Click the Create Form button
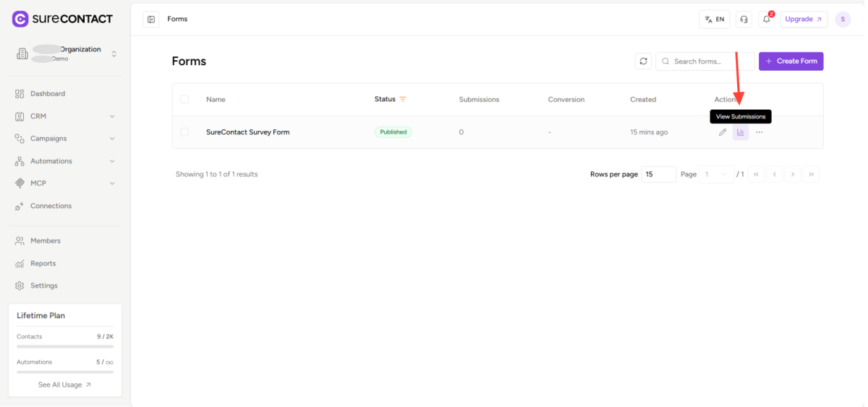868x407 pixels. 791,61
